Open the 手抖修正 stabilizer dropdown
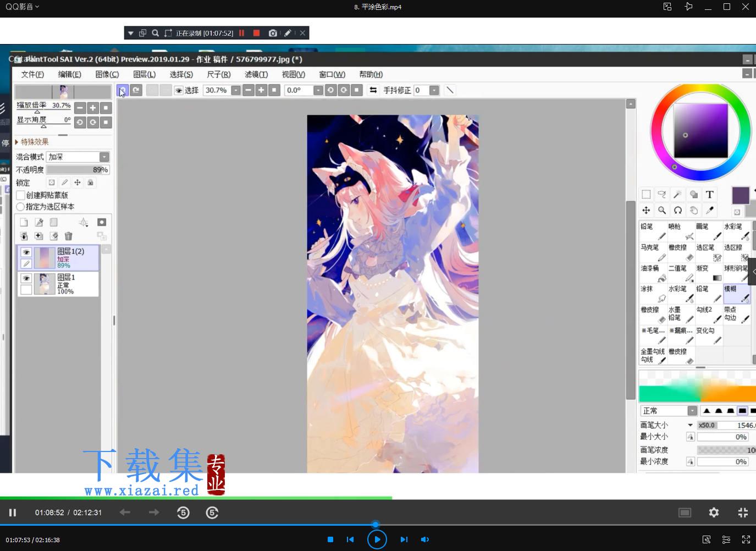This screenshot has width=756, height=551. coord(434,90)
